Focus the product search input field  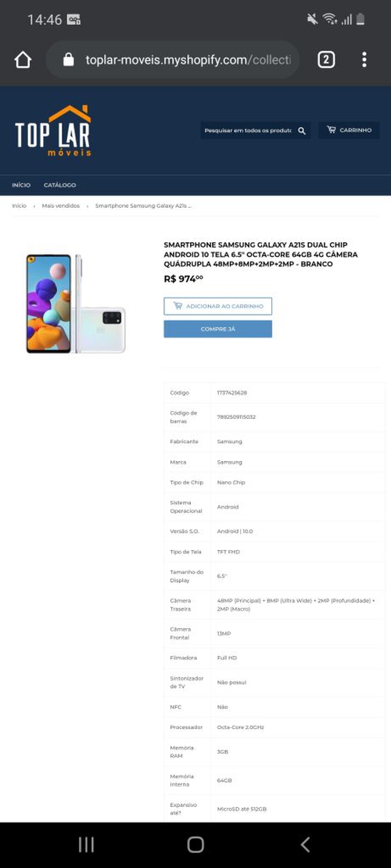click(x=248, y=130)
